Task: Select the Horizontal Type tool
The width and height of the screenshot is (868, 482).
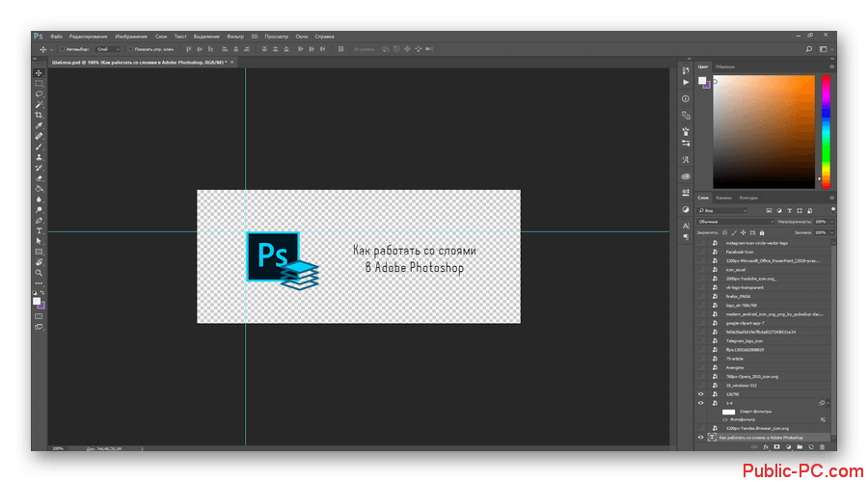Action: 39,230
